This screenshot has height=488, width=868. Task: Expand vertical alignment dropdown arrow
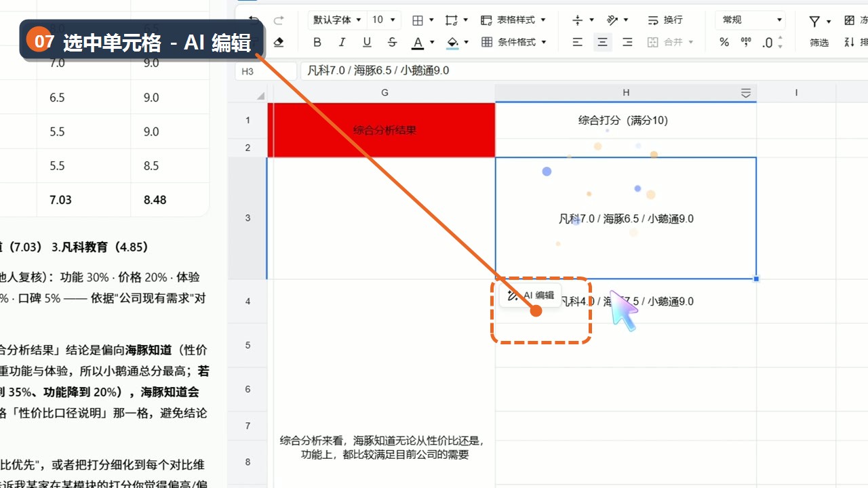tap(592, 20)
